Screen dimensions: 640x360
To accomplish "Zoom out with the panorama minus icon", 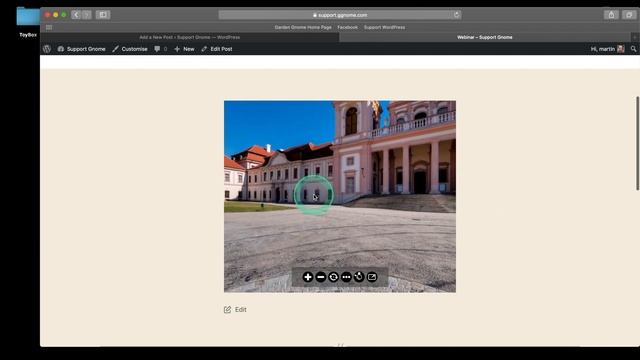I will pyautogui.click(x=321, y=277).
